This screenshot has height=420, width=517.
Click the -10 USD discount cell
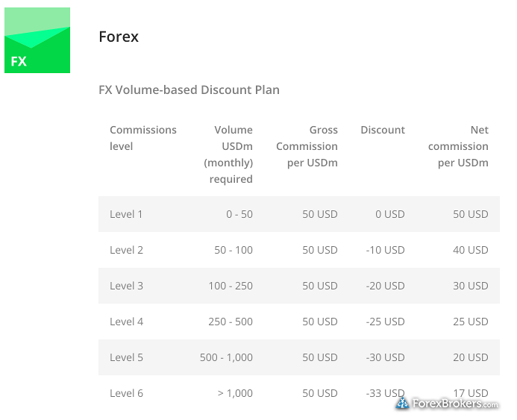pos(385,250)
